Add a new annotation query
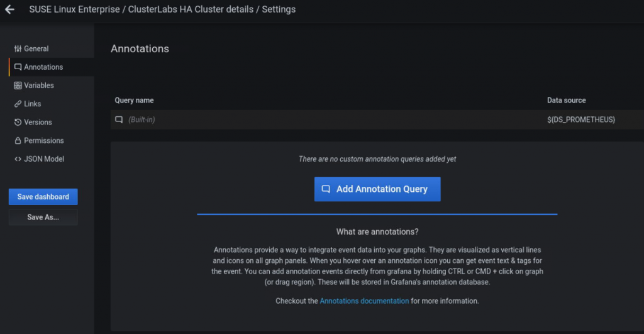The height and width of the screenshot is (334, 644). click(377, 189)
